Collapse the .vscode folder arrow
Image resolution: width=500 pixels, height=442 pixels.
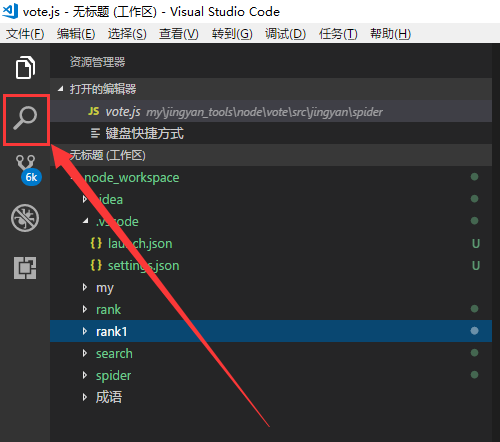[86, 221]
